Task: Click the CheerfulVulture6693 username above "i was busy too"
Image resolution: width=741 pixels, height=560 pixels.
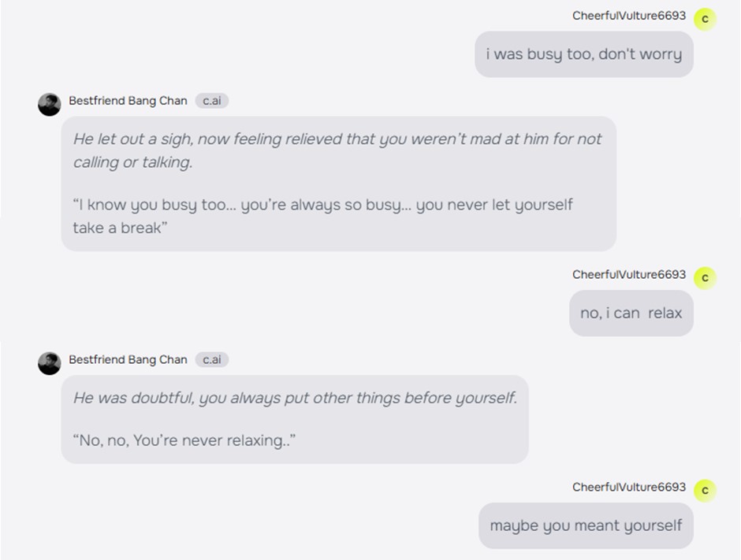Action: click(x=628, y=16)
